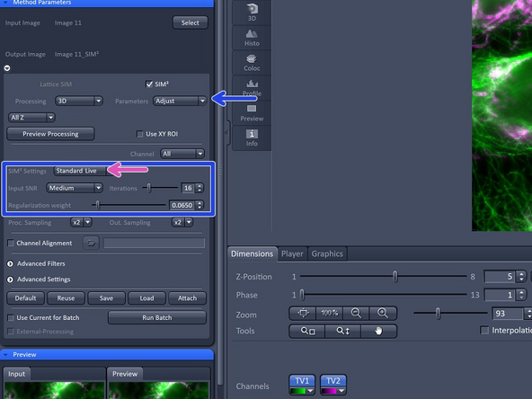Click the zoom in magnifier icon
Screen dimensions: 532x399
tap(383, 313)
